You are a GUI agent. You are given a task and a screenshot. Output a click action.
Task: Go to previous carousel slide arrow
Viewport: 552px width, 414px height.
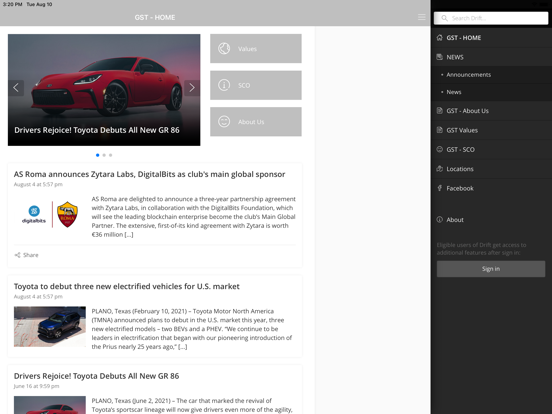click(x=16, y=88)
